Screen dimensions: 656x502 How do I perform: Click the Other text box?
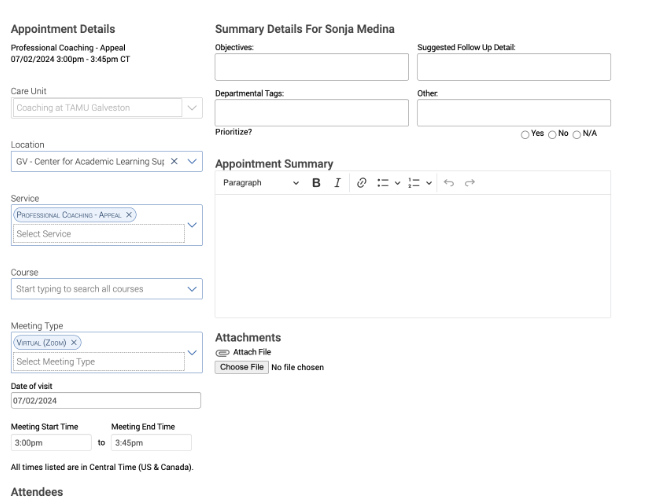click(514, 113)
